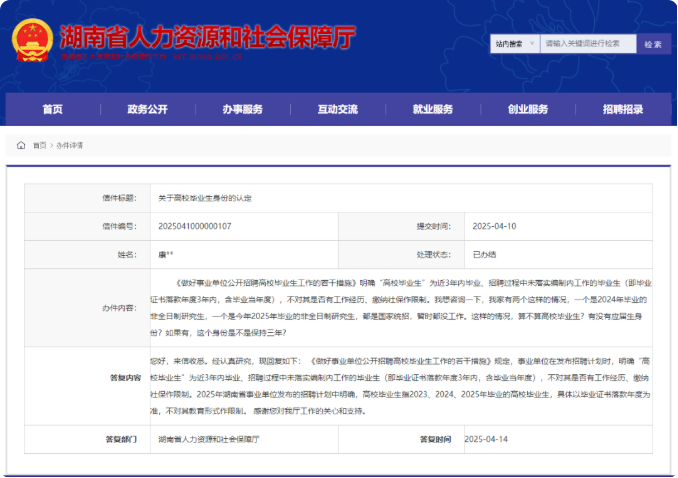Select letter number 2025041000000107

[x=195, y=226]
